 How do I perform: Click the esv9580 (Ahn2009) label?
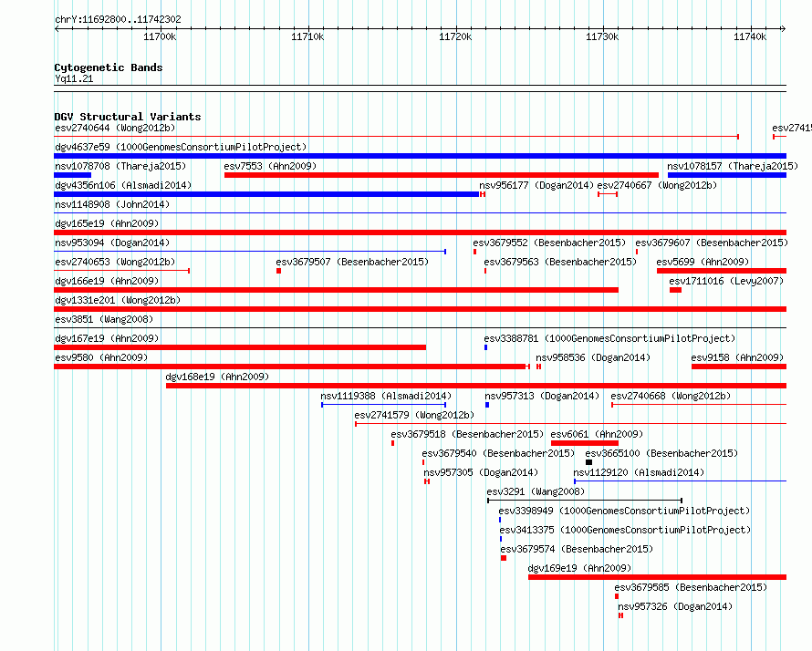coord(101,357)
